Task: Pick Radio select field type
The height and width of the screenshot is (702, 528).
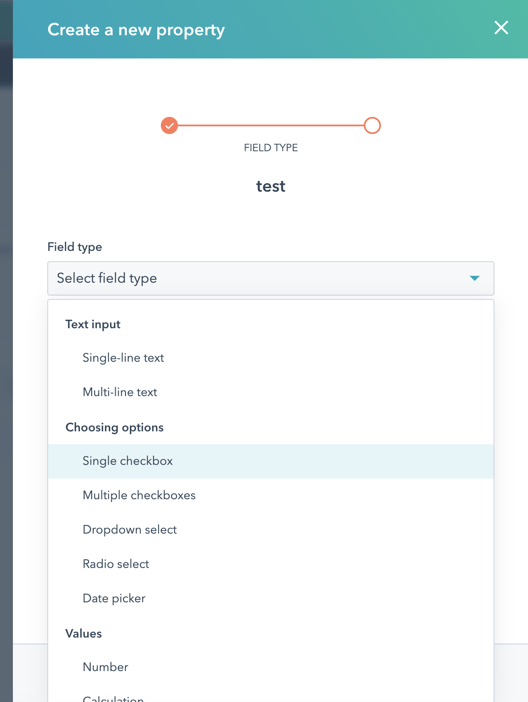Action: pyautogui.click(x=270, y=564)
